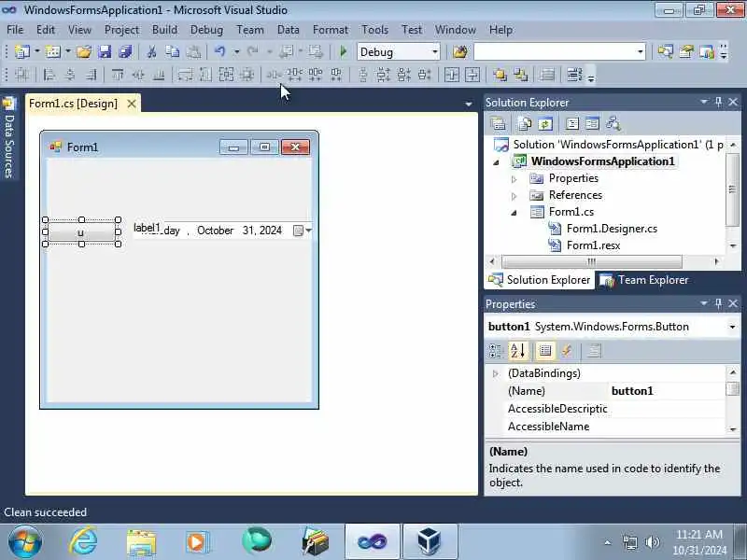
Task: Click the New Project toolbar icon
Action: point(21,51)
